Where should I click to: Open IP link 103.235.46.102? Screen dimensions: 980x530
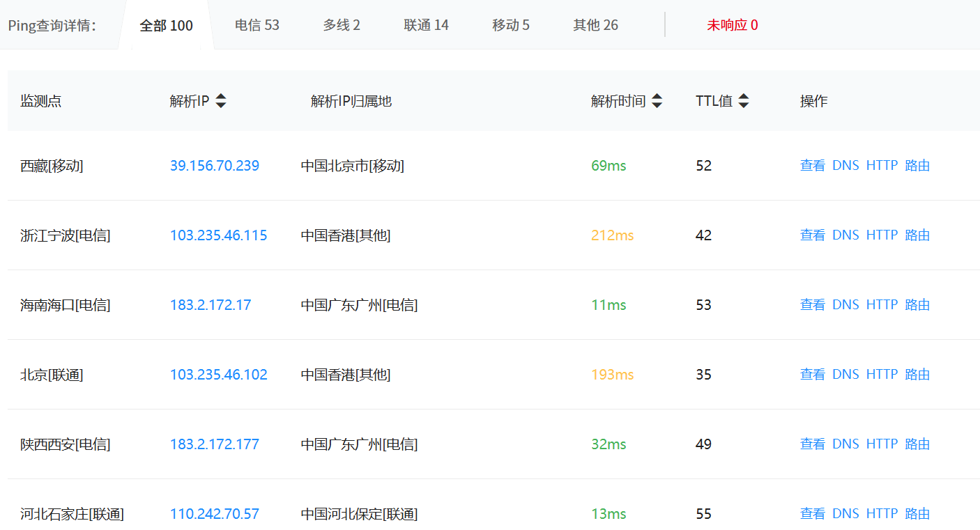[x=219, y=375]
